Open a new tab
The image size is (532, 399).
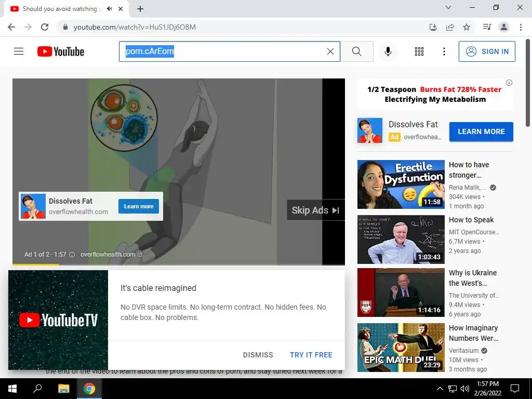(140, 9)
